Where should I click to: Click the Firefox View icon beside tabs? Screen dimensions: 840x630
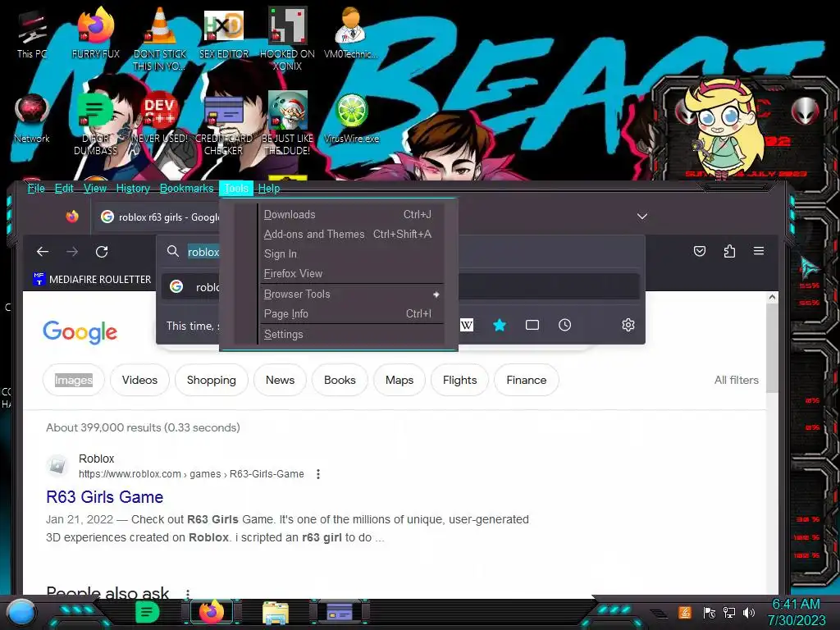(x=72, y=217)
